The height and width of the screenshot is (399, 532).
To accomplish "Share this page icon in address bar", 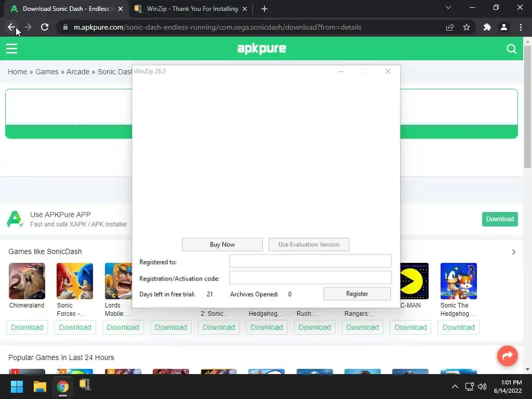I will (x=450, y=27).
